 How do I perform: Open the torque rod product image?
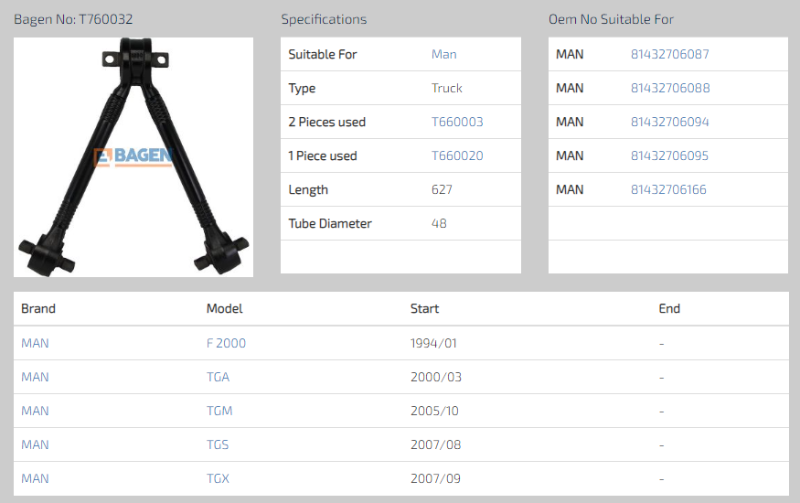[133, 157]
